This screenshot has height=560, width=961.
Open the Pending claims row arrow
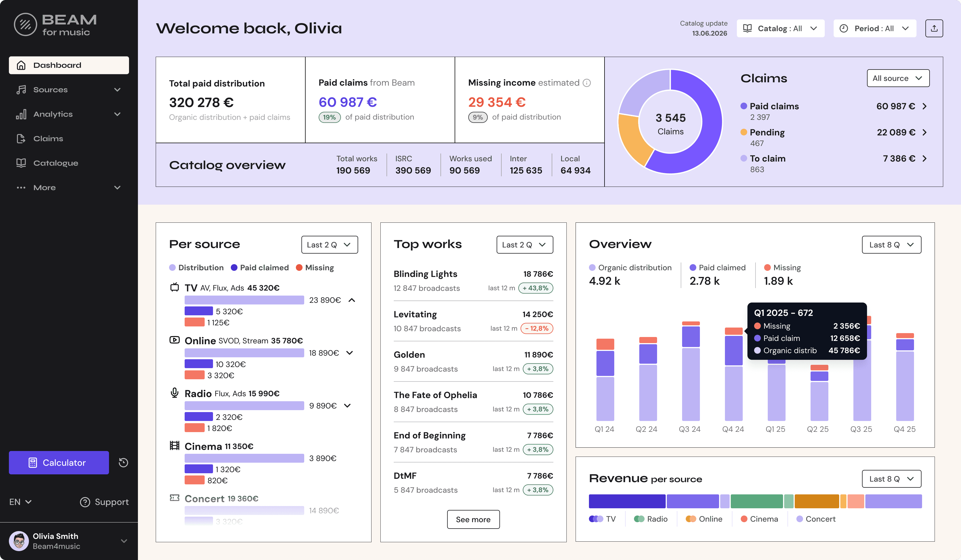[924, 132]
